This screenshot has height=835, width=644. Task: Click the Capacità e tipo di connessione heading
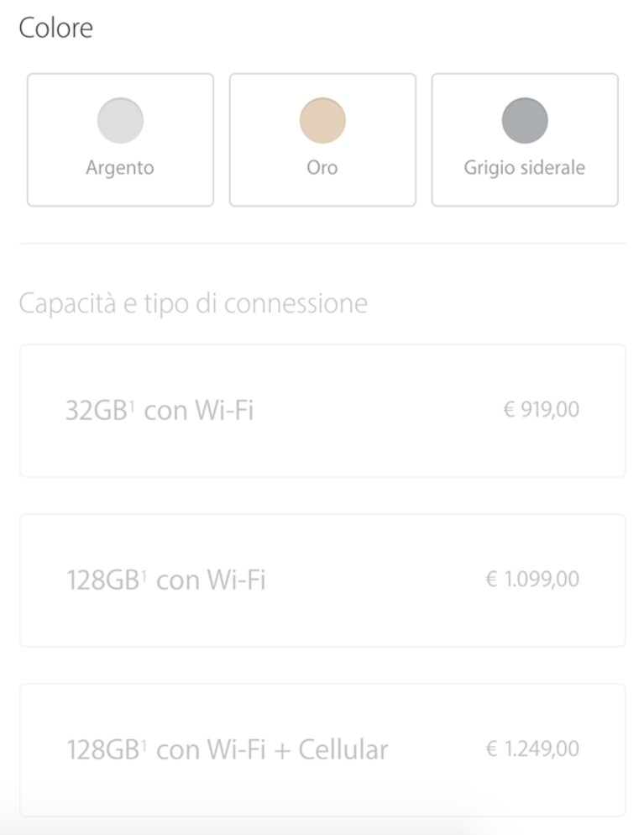[x=193, y=303]
